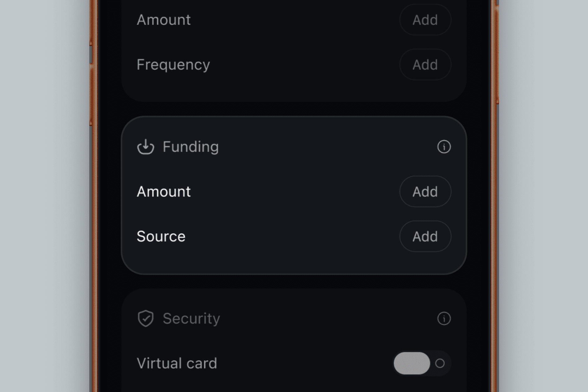The width and height of the screenshot is (588, 392).
Task: Toggle the Virtual card switch
Action: click(x=422, y=363)
